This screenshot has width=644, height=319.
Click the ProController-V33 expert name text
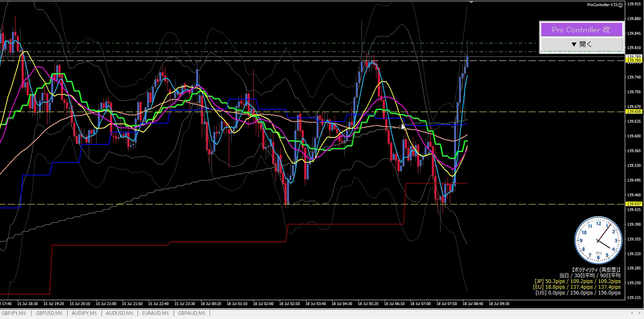coord(602,5)
